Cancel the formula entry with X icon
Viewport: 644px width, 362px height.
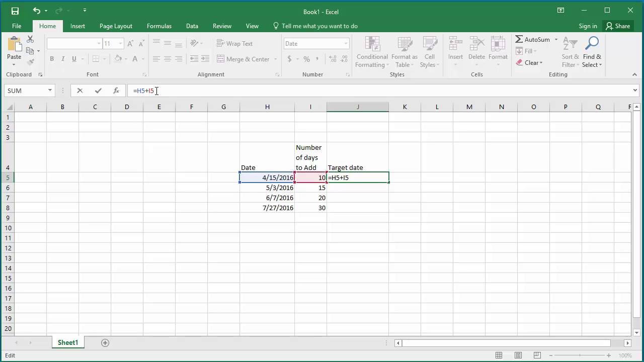[x=79, y=90]
